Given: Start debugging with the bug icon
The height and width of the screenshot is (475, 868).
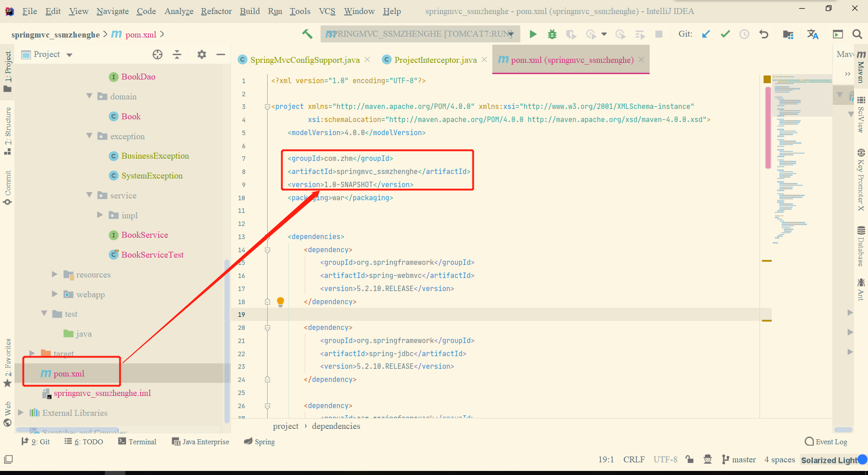Looking at the screenshot, I should point(552,34).
